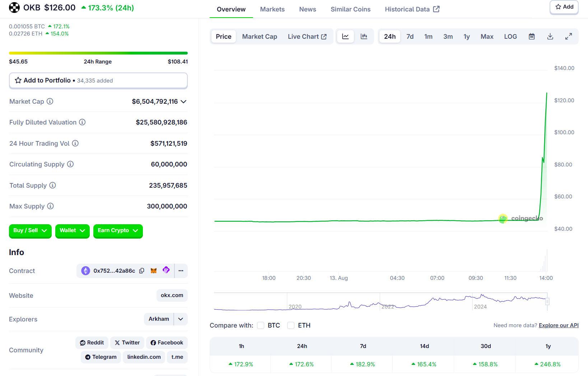Viewport: 588px width, 376px height.
Task: Expand Market Cap details chevron
Action: 183,102
